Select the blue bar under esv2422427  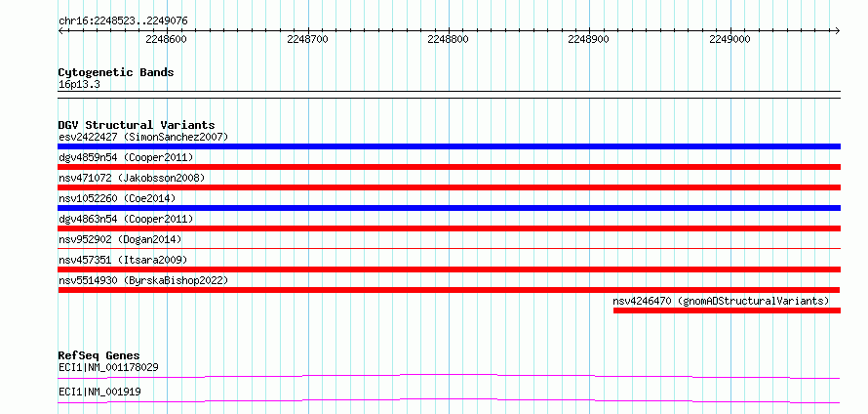point(449,146)
